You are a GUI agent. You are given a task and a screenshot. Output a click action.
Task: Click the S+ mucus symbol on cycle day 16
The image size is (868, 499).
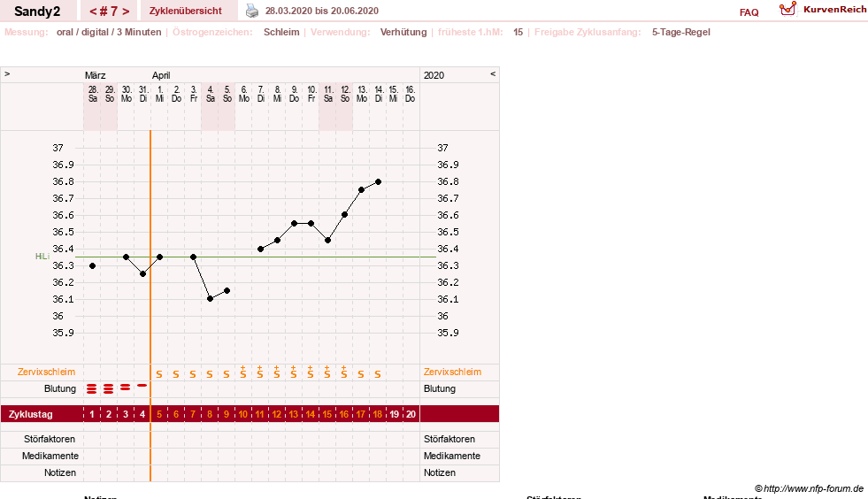point(344,372)
